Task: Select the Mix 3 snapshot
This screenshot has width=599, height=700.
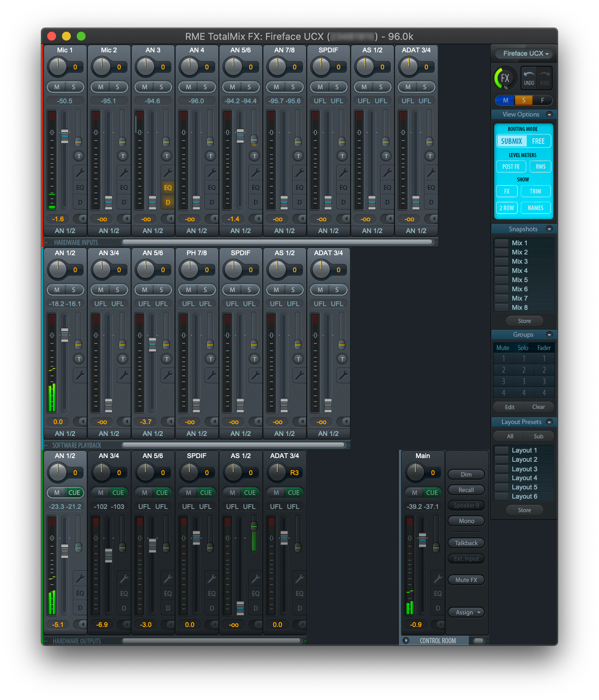Action: pyautogui.click(x=519, y=261)
